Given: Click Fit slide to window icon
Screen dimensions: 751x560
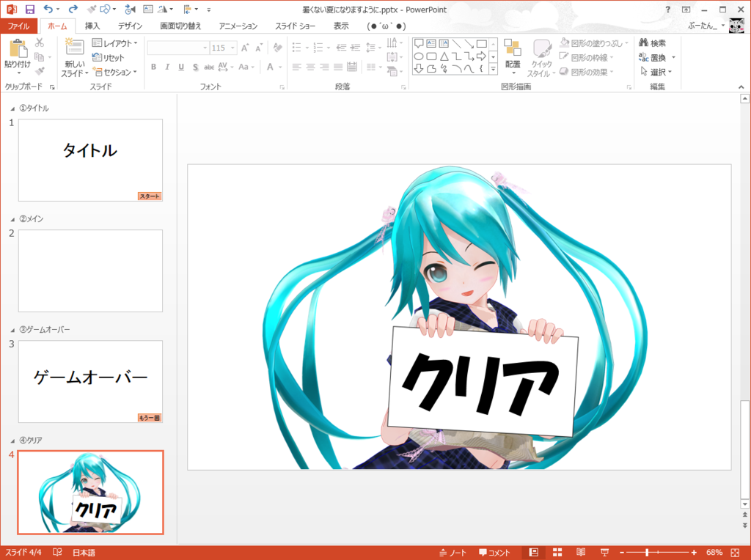Looking at the screenshot, I should (735, 553).
